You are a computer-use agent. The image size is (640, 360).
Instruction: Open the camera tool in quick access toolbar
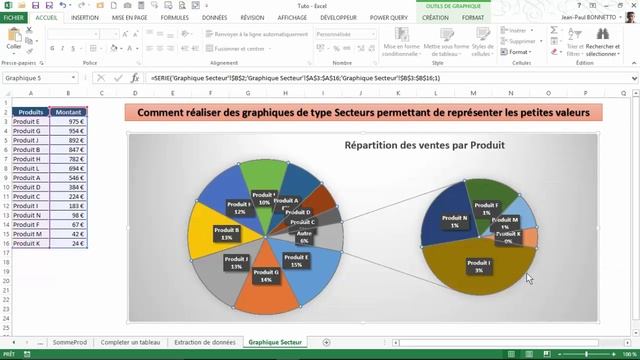(x=127, y=6)
